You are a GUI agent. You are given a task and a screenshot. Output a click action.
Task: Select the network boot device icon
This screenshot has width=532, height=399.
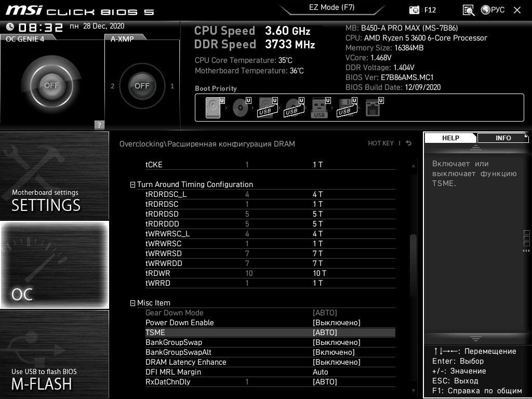[374, 108]
